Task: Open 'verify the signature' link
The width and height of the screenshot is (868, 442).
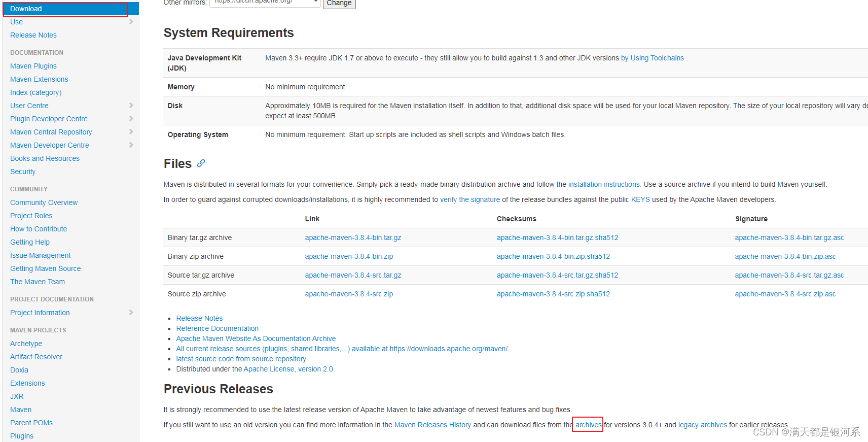Action: pos(470,199)
